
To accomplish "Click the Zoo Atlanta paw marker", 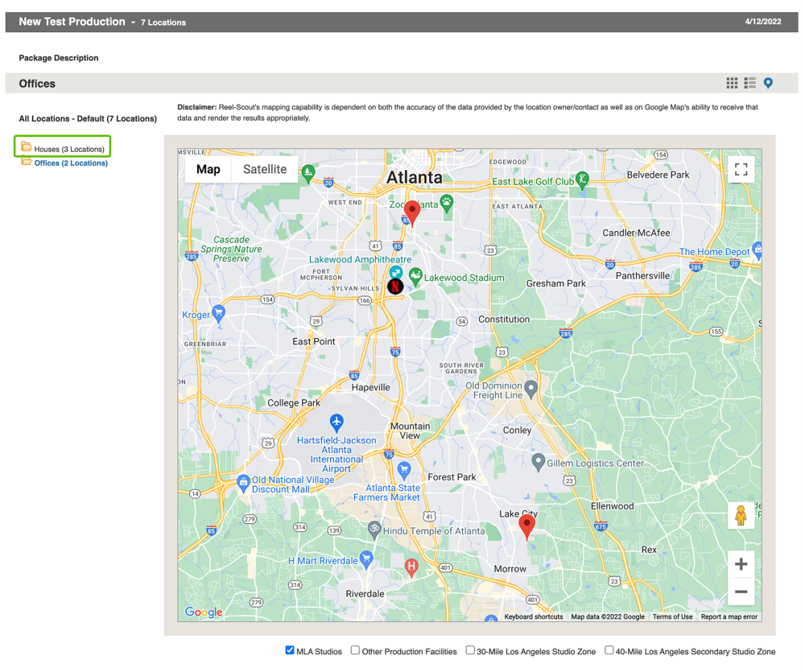I will [447, 204].
